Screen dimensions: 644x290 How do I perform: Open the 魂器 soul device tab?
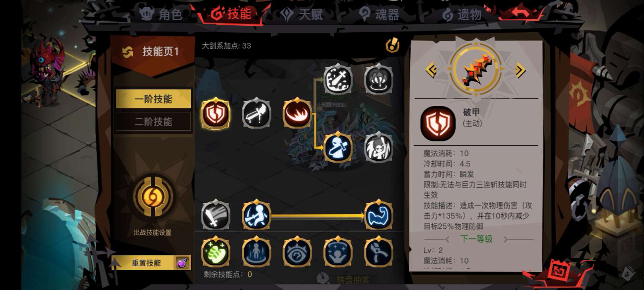click(379, 15)
